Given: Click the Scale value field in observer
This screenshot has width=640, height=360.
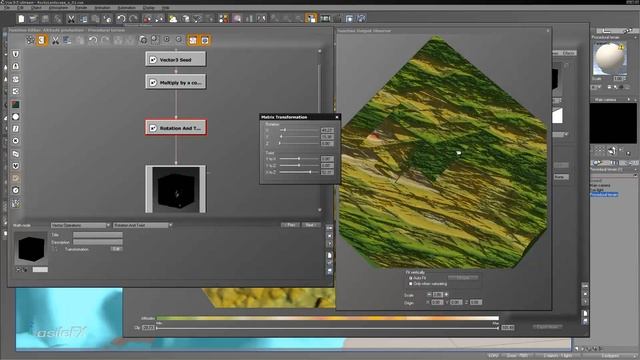Looking at the screenshot, I should (x=438, y=295).
